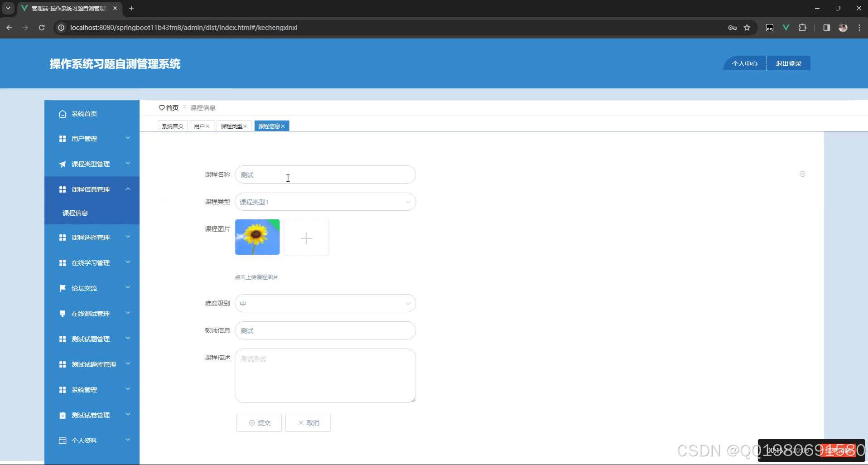This screenshot has width=868, height=465.
Task: Click the trophy icon for 在线测试管理
Action: pyautogui.click(x=63, y=314)
